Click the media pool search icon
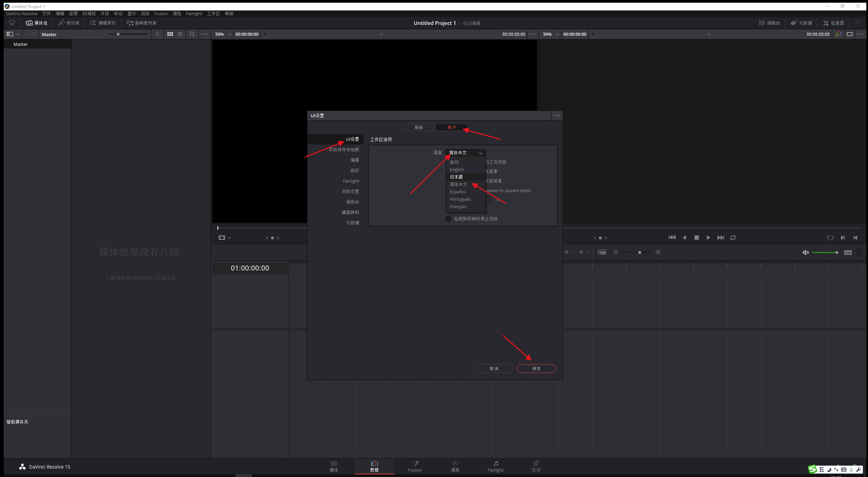The width and height of the screenshot is (868, 477). 192,34
